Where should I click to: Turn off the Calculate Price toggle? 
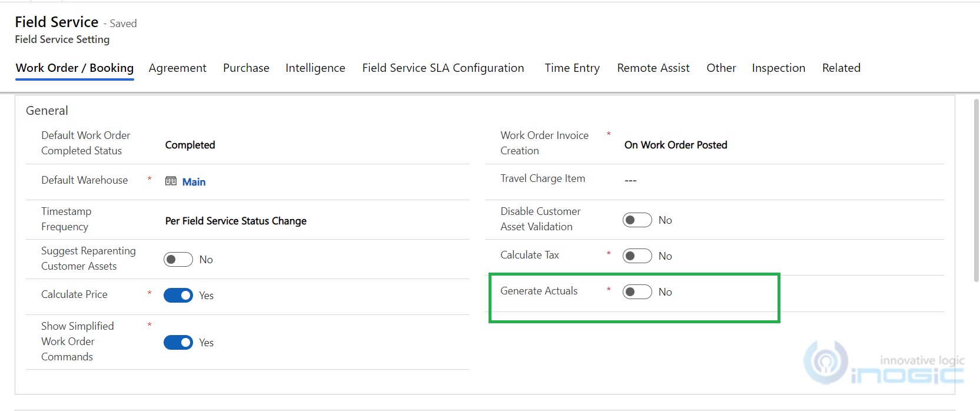(x=178, y=296)
